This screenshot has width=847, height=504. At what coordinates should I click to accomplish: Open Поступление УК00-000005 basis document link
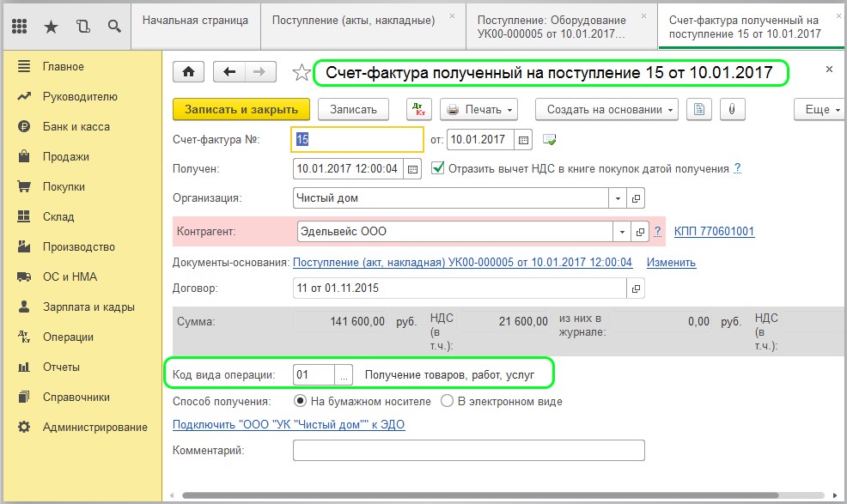tap(462, 263)
